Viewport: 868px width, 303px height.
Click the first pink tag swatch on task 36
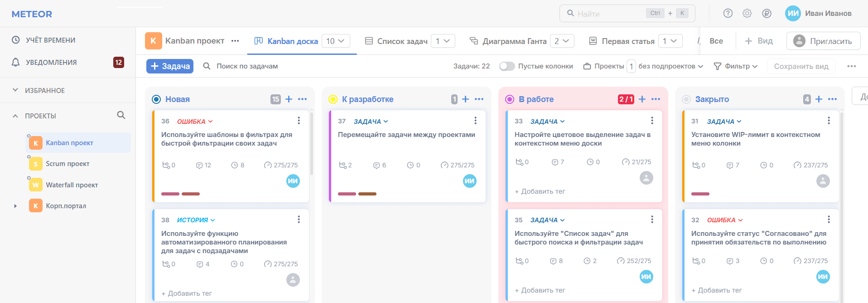tap(170, 194)
